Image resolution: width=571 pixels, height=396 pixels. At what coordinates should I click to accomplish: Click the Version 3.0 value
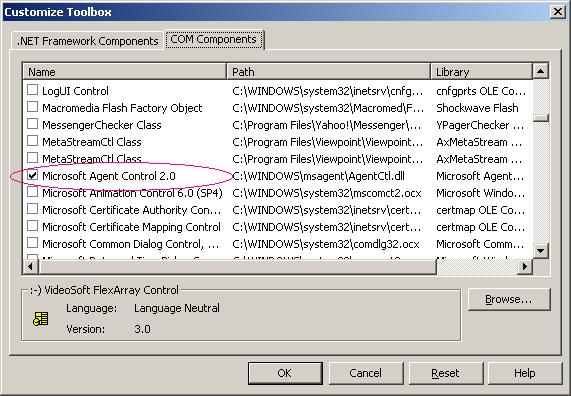pyautogui.click(x=142, y=329)
